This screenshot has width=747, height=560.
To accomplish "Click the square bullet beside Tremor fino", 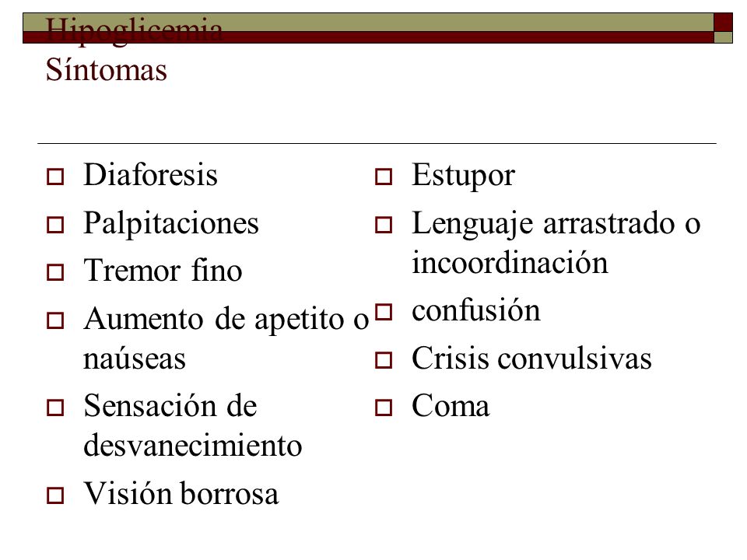I will click(55, 272).
